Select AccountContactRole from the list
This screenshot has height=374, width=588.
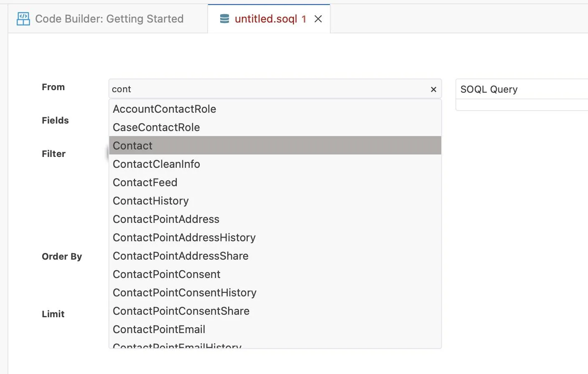275,109
